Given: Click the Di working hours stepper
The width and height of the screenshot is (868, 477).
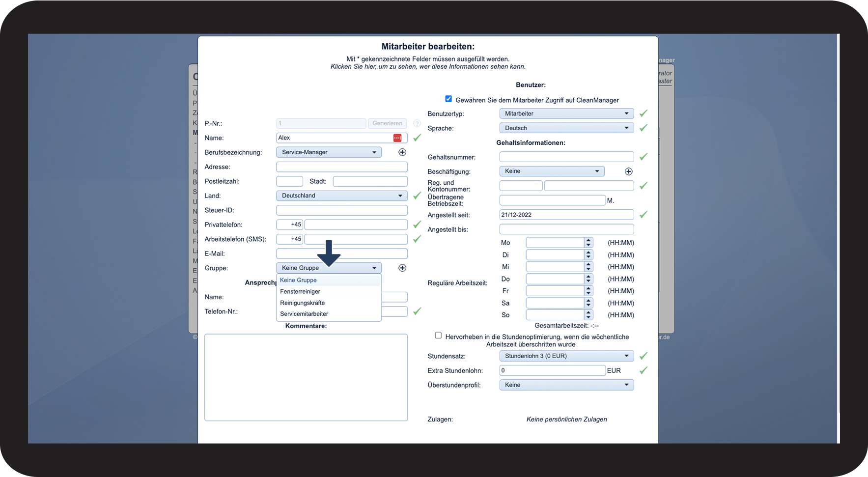Looking at the screenshot, I should coord(588,255).
